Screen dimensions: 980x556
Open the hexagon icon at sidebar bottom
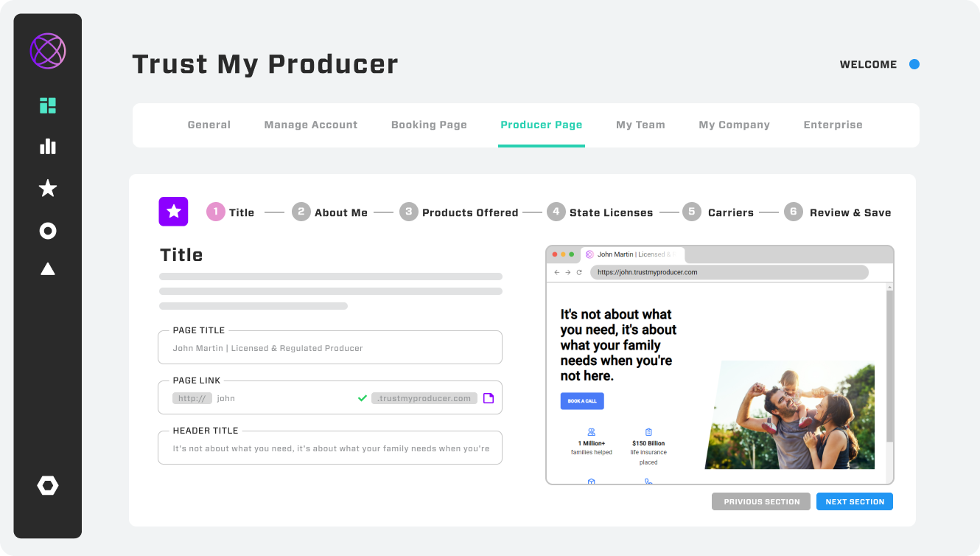click(x=48, y=485)
